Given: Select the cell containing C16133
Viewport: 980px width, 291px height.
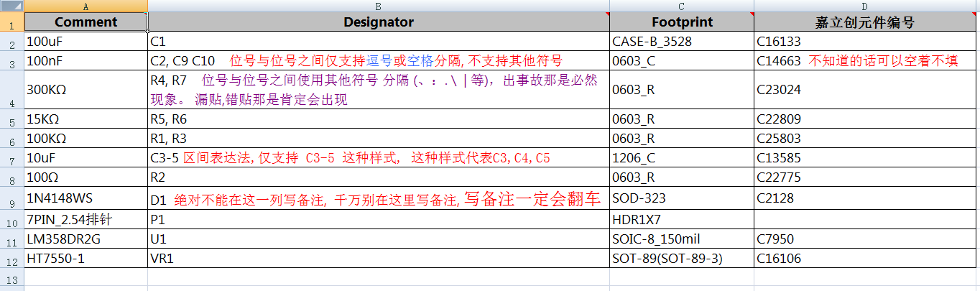Looking at the screenshot, I should point(866,42).
